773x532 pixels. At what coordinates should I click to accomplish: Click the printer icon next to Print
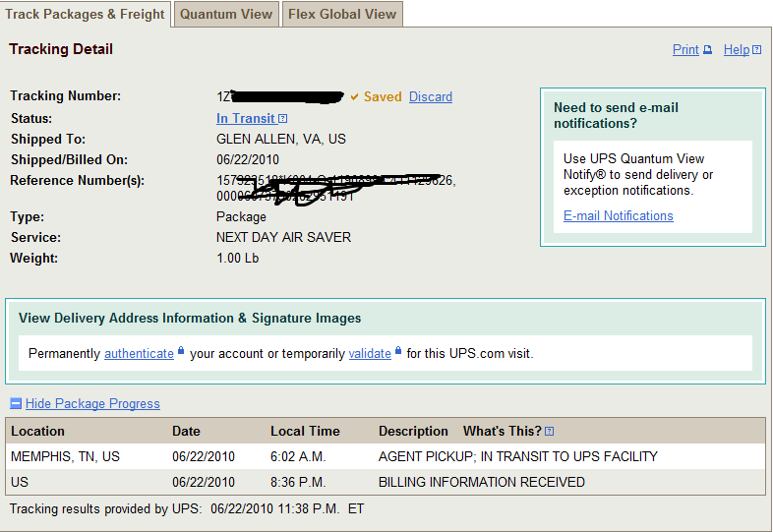[707, 50]
